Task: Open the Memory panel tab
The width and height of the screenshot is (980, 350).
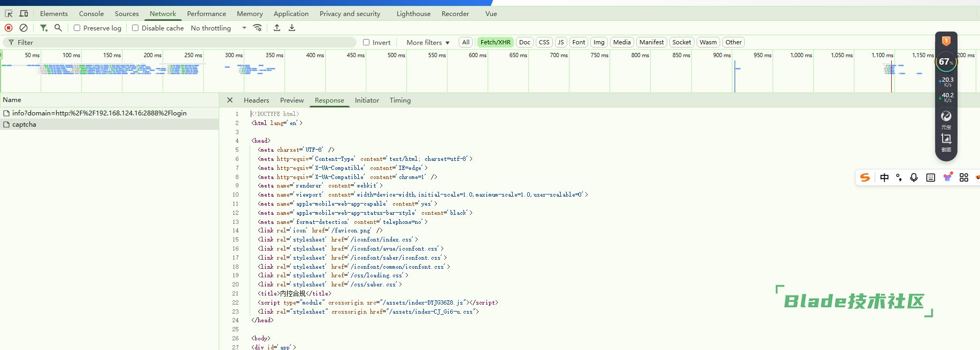Action: 250,13
